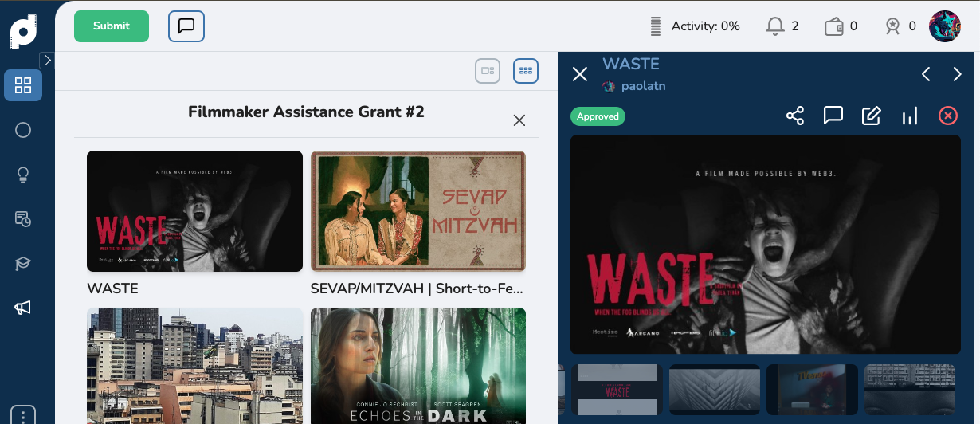
Task: Open the Echoes in the Dark poster
Action: tap(418, 366)
